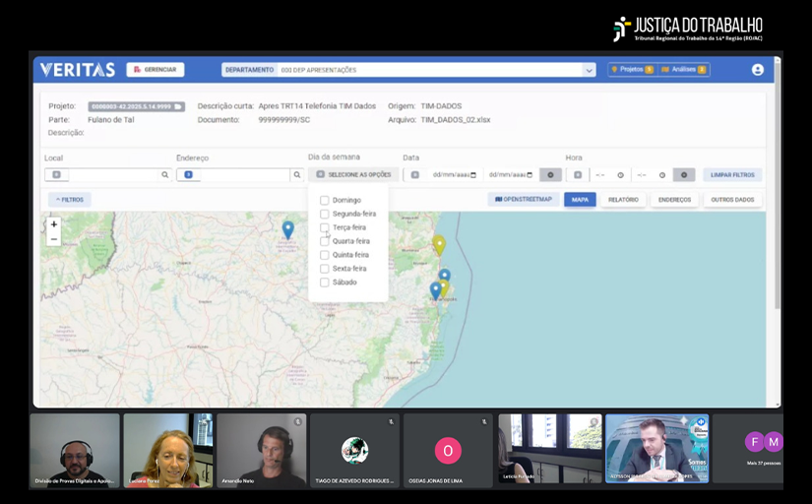Open the user profile avatar icon
812x504 pixels.
pos(757,70)
